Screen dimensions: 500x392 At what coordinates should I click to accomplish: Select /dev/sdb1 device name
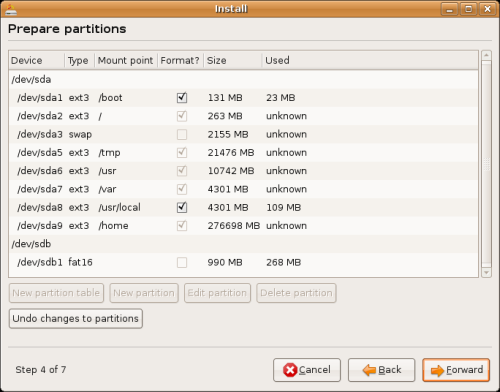40,262
